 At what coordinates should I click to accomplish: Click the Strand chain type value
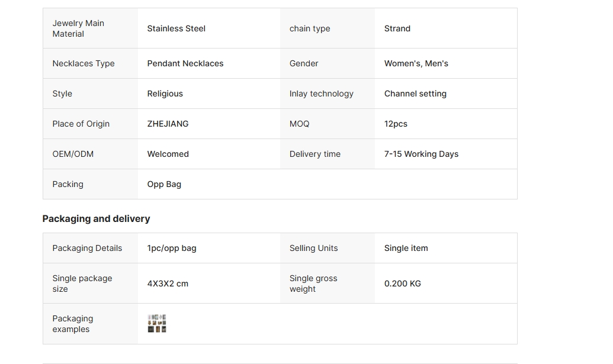point(397,28)
